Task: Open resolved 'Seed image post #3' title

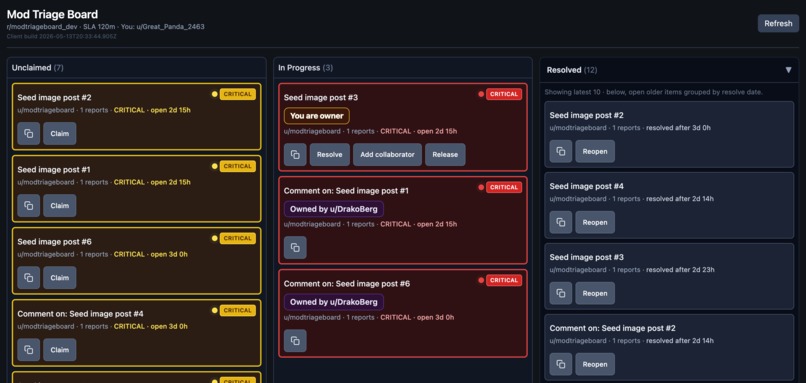Action: [587, 258]
